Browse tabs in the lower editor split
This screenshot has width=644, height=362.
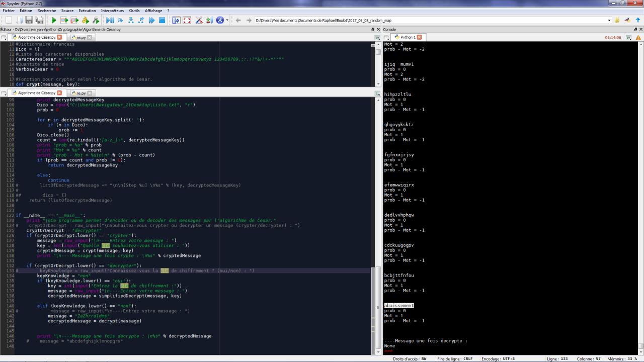pos(4,93)
